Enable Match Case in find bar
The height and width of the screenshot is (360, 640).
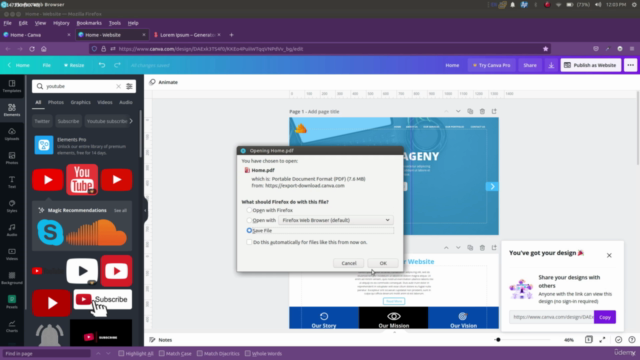(162, 353)
